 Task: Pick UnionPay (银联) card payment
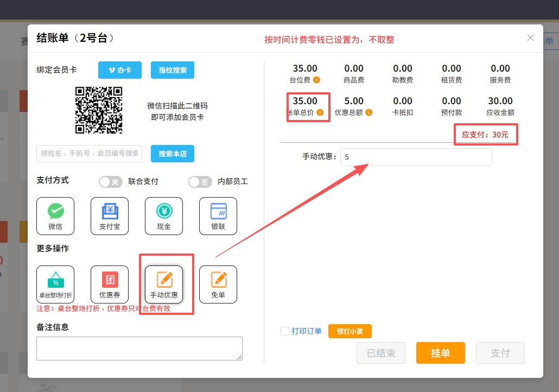(x=218, y=216)
